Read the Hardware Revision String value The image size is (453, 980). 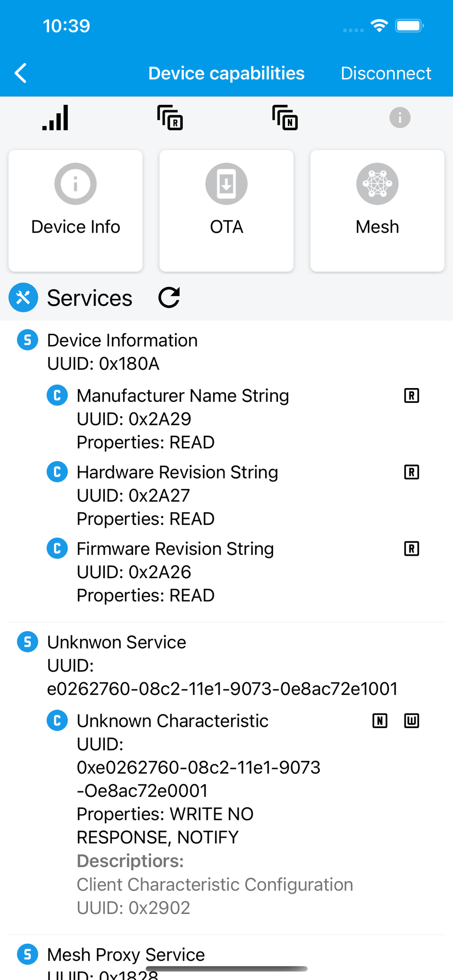point(411,472)
